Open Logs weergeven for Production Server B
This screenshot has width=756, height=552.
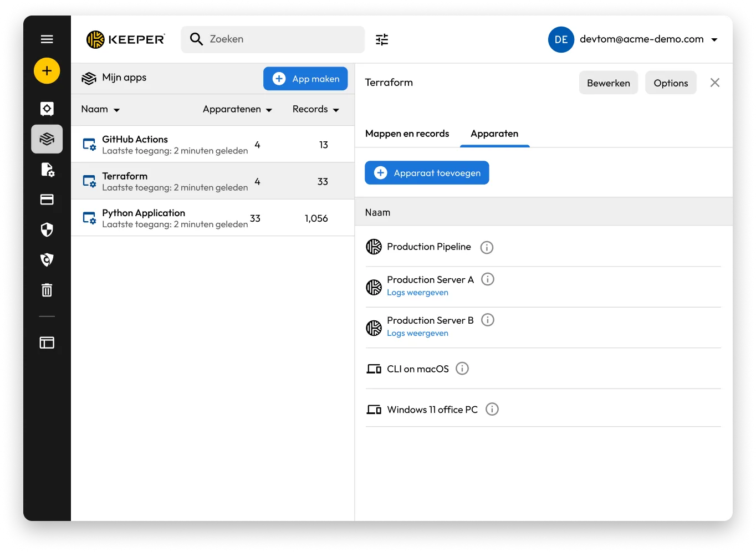[417, 333]
